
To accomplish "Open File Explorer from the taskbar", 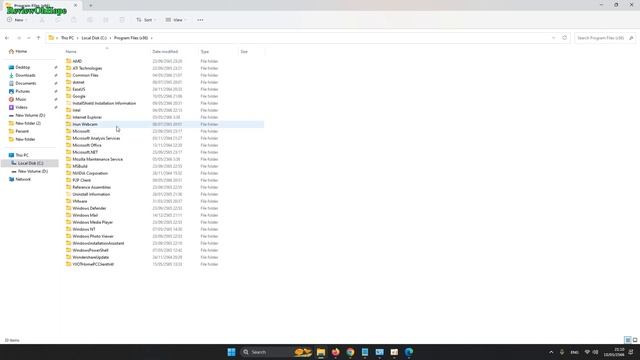I will click(321, 352).
